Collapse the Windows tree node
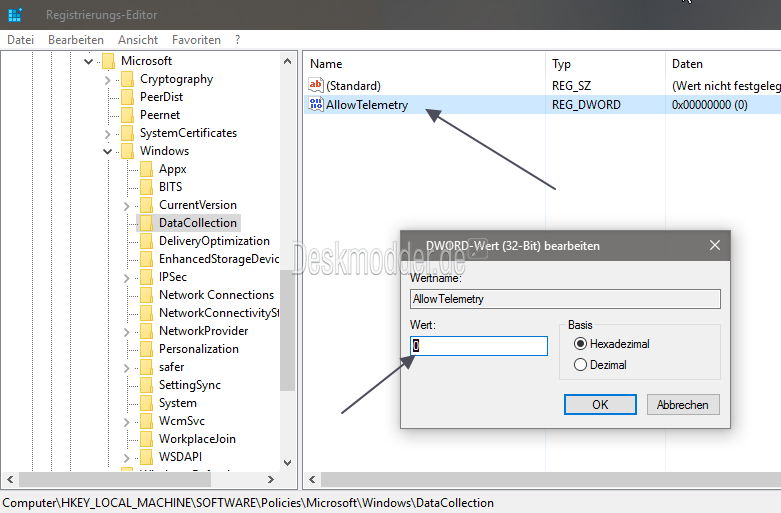Viewport: 781px width, 513px height. click(x=108, y=151)
